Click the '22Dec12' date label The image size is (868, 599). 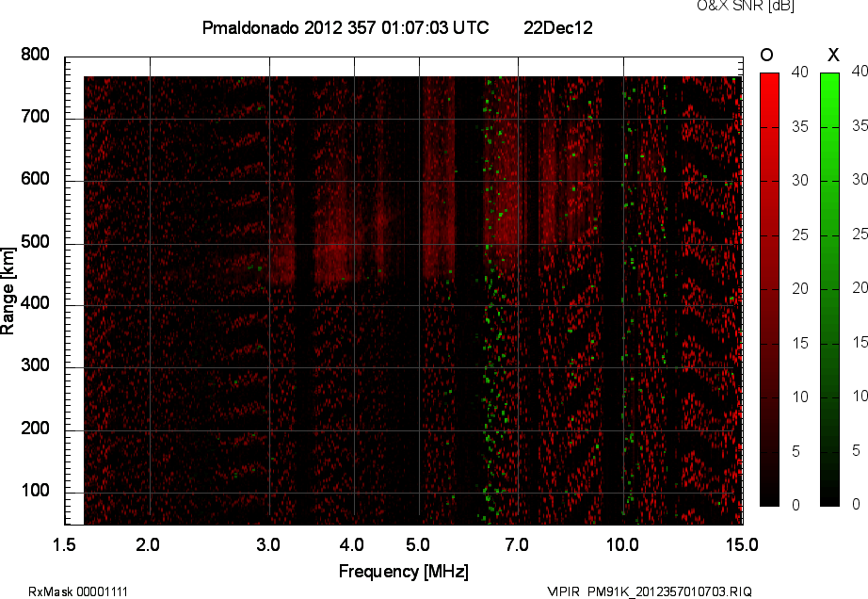(557, 28)
